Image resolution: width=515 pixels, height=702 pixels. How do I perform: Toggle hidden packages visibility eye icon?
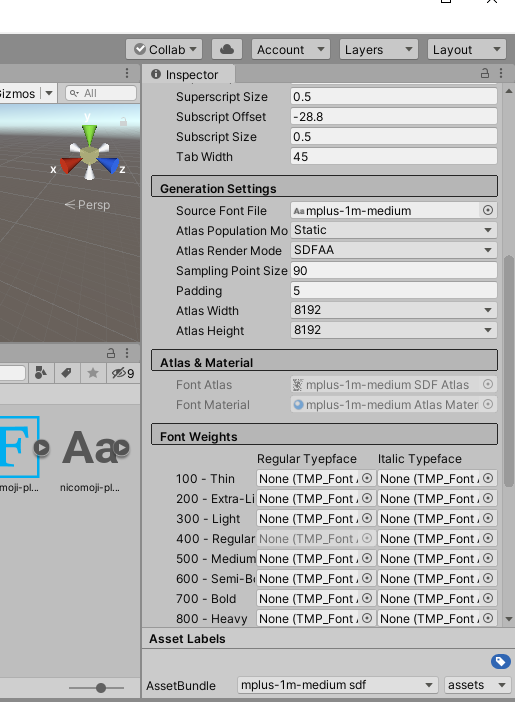123,372
